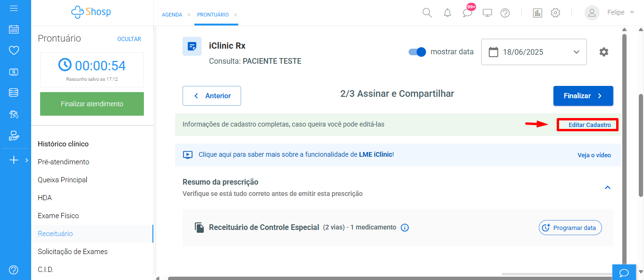Click the video play icon in the LME banner

[187, 154]
